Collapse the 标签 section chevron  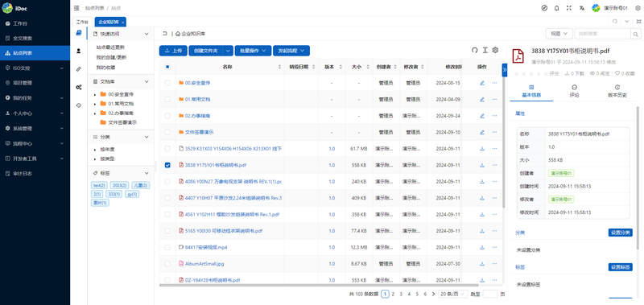pos(147,173)
